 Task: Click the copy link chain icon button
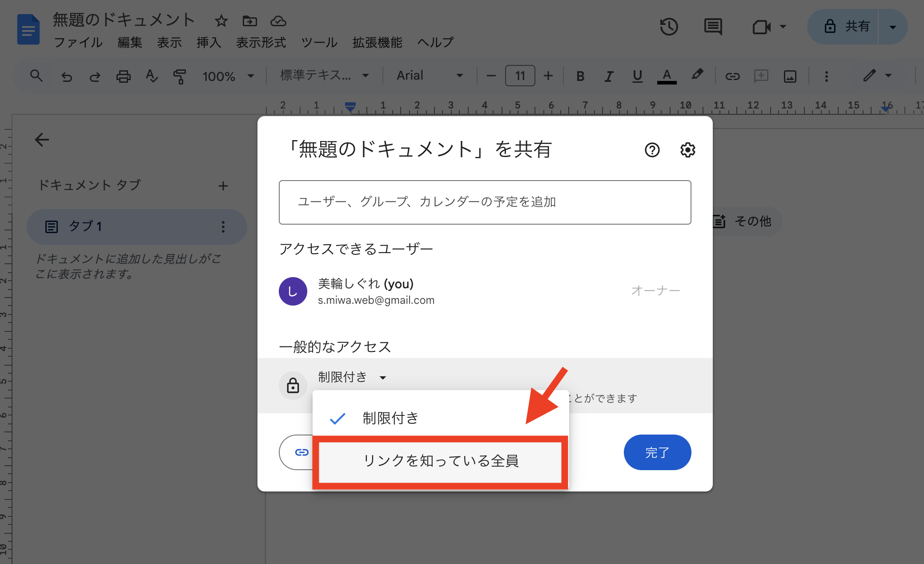301,452
